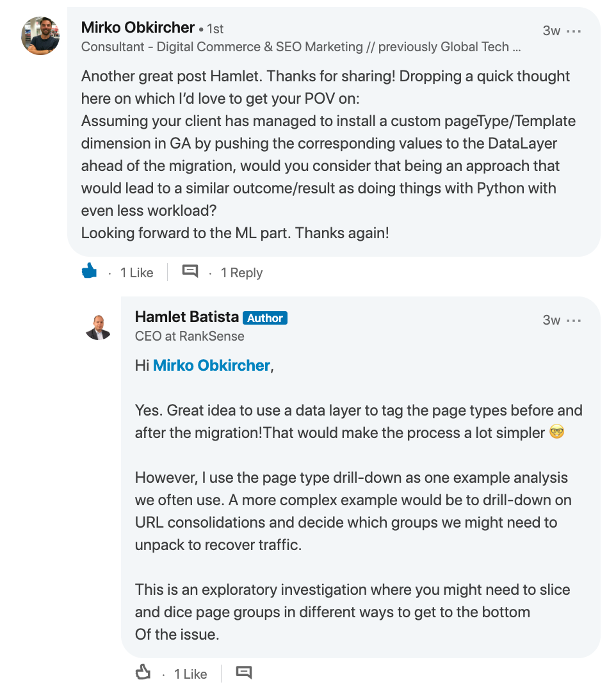This screenshot has height=696, width=616.
Task: Open Mirko Obkircher's profile picture
Action: [x=41, y=36]
